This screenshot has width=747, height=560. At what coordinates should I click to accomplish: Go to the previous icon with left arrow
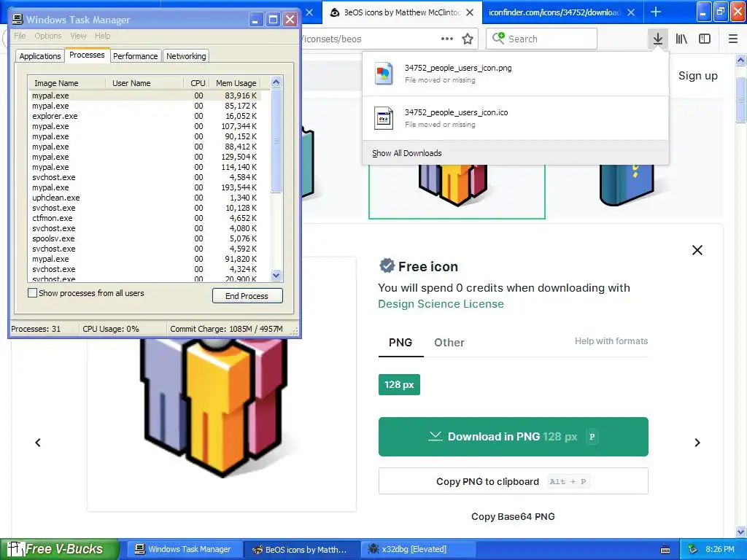38,443
